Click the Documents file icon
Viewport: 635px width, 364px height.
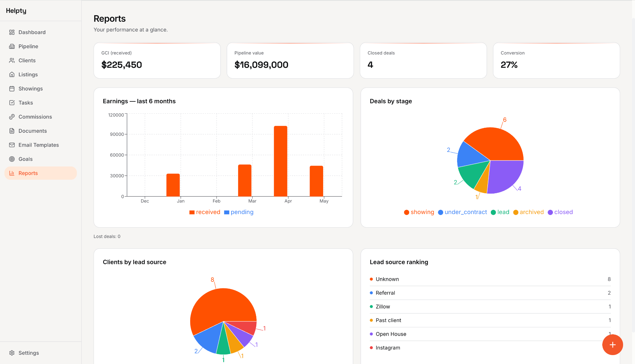pos(12,131)
